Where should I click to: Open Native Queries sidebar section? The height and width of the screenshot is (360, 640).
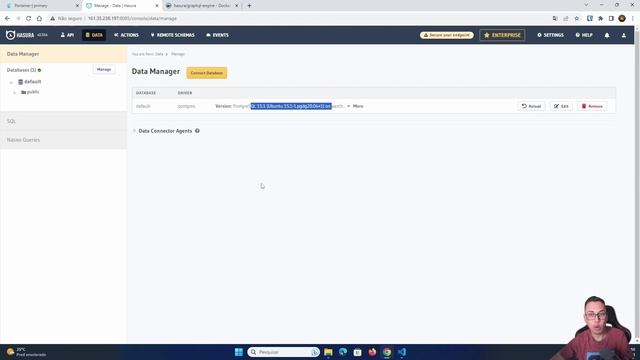click(64, 140)
